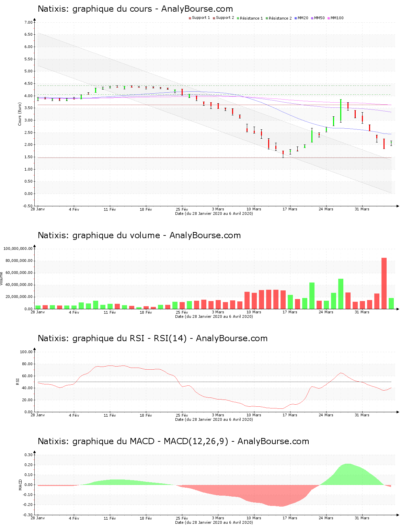Click the date range caption under MACD chart
412x532 pixels.
click(214, 522)
